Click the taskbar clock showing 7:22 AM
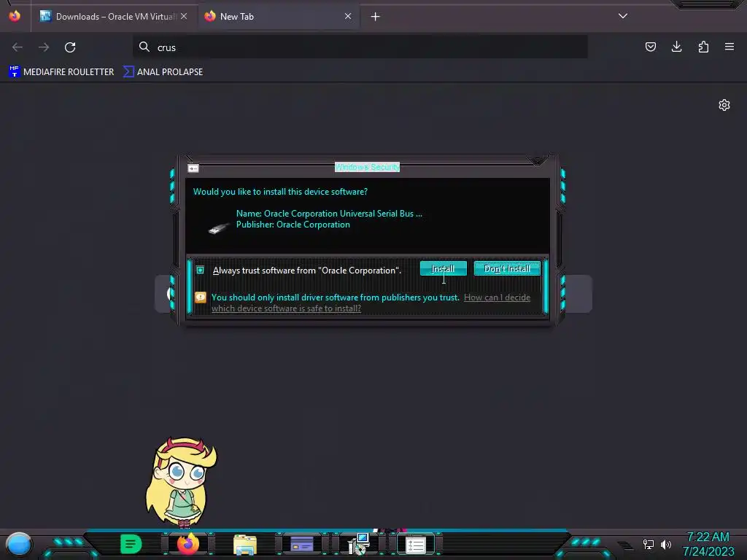 708,544
